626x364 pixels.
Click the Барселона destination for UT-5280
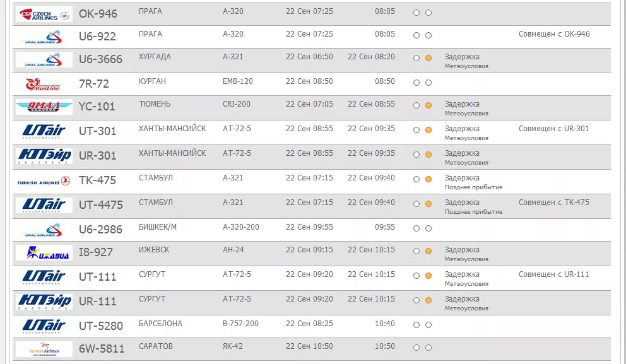(x=160, y=324)
